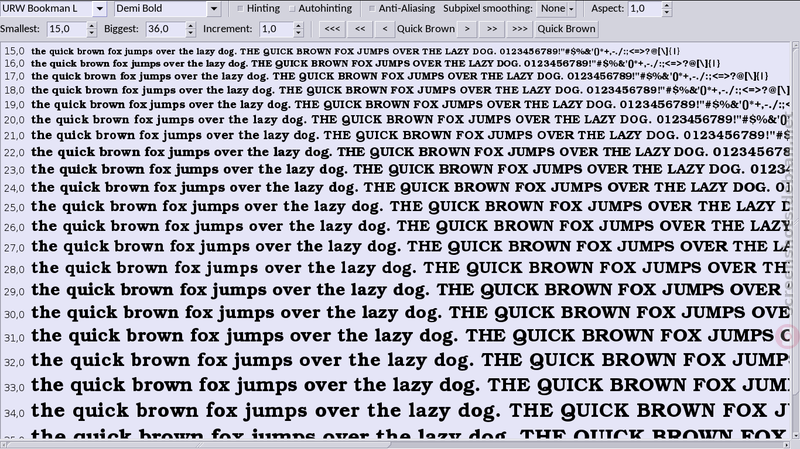Image resolution: width=800 pixels, height=449 pixels.
Task: Click the Aspect value field
Action: click(644, 8)
